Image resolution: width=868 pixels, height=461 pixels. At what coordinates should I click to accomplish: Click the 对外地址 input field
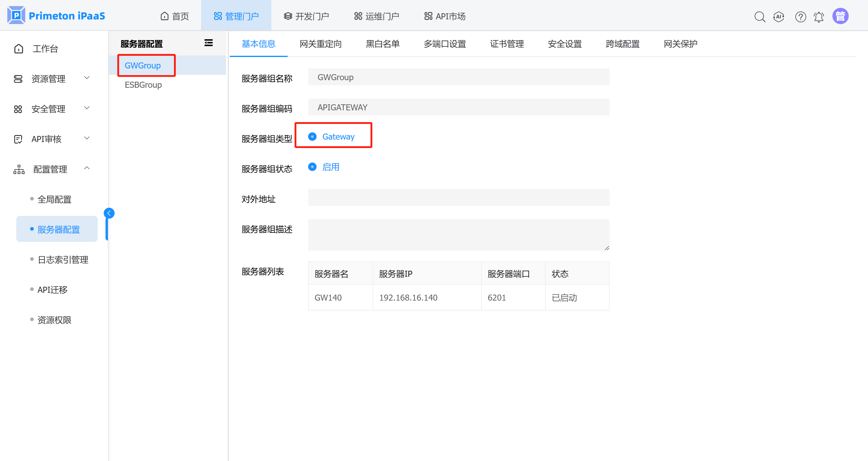(458, 197)
